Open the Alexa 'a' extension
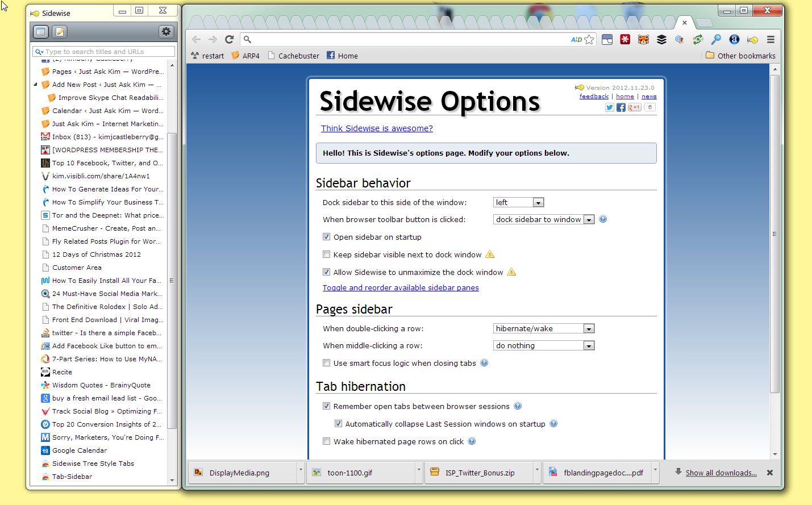The width and height of the screenshot is (812, 505). (x=734, y=39)
